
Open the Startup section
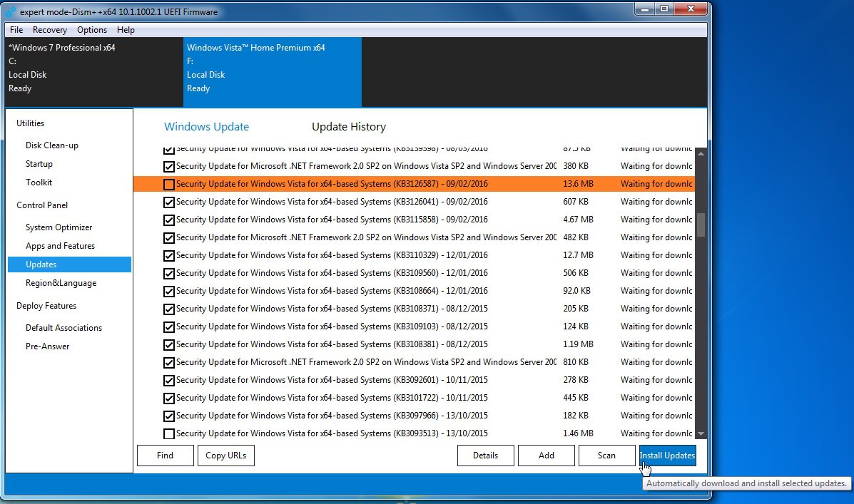click(x=39, y=164)
